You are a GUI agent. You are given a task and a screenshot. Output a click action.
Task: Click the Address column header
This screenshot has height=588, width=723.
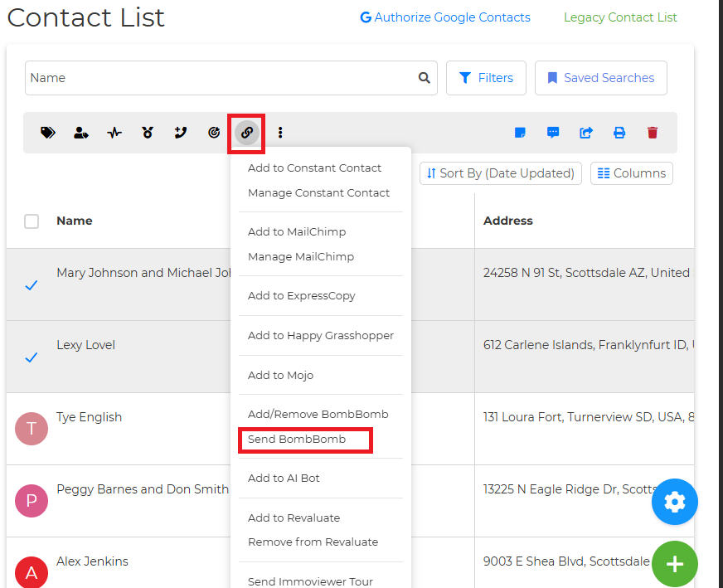507,221
